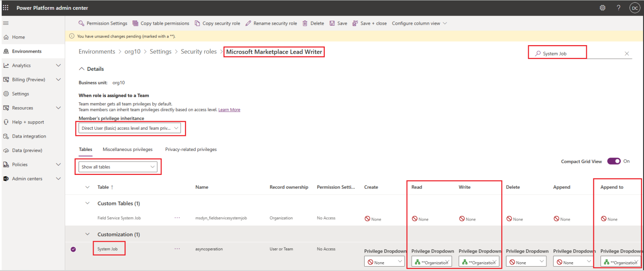Open the Learn More link
Viewport: 644px width, 271px height.
click(229, 110)
